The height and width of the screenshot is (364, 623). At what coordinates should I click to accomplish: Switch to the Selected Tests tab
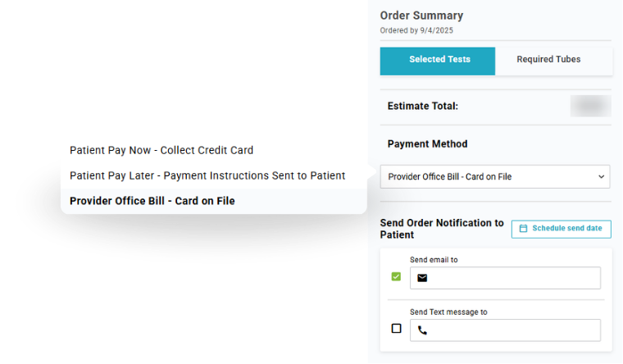(x=439, y=60)
